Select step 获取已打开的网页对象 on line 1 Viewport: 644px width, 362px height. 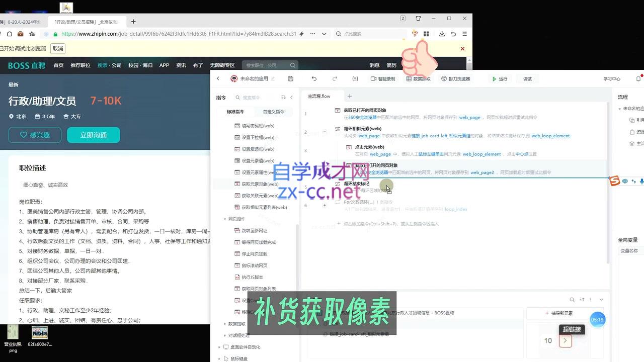coord(454,114)
